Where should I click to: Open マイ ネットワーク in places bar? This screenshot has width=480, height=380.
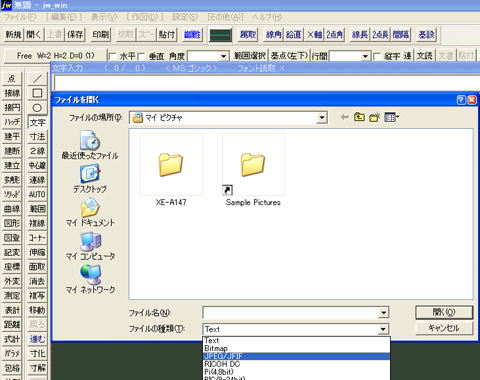[x=90, y=279]
